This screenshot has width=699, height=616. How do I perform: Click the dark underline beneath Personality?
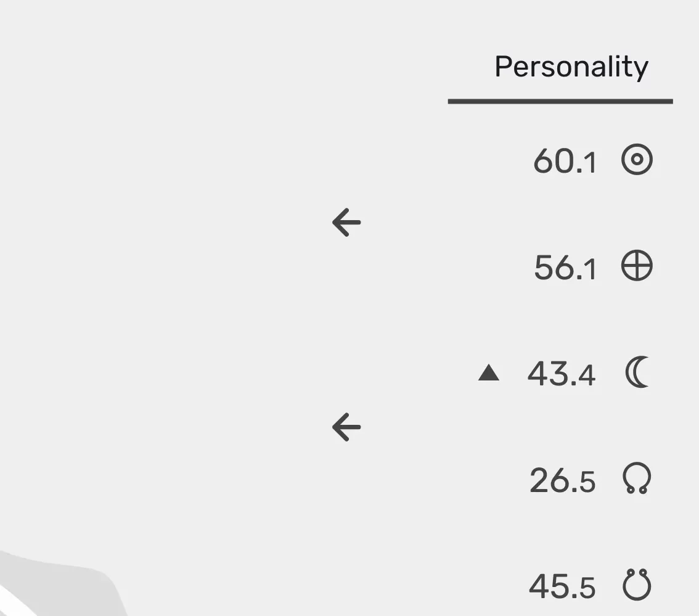point(560,102)
